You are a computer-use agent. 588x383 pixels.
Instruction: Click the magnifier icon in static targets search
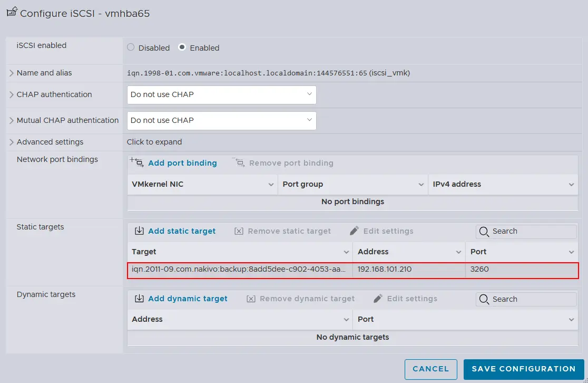pyautogui.click(x=484, y=232)
